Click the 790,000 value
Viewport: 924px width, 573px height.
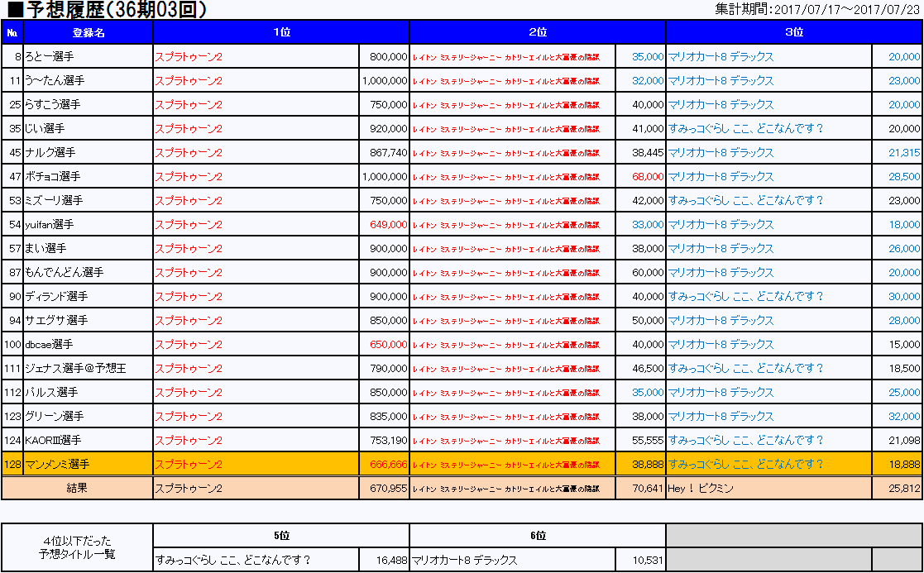(388, 369)
